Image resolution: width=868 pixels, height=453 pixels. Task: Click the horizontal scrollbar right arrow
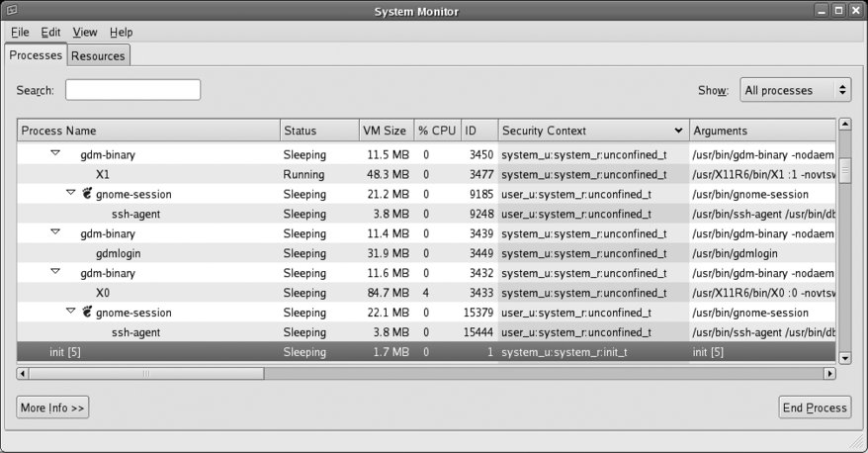(x=829, y=374)
